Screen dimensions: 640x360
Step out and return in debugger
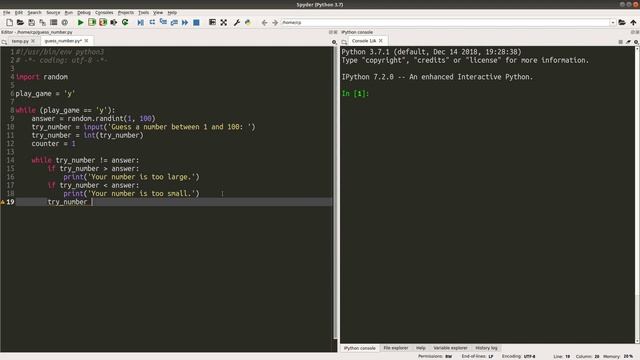pyautogui.click(x=174, y=22)
